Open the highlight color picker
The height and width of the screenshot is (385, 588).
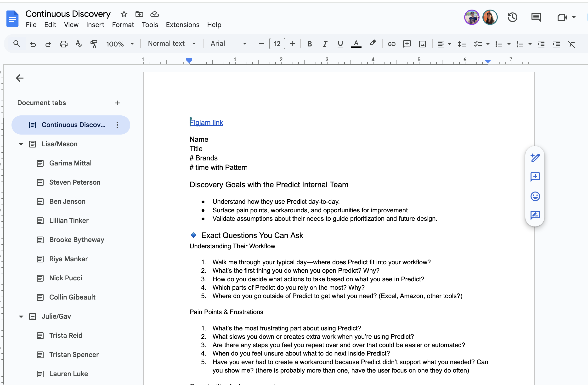pyautogui.click(x=372, y=44)
